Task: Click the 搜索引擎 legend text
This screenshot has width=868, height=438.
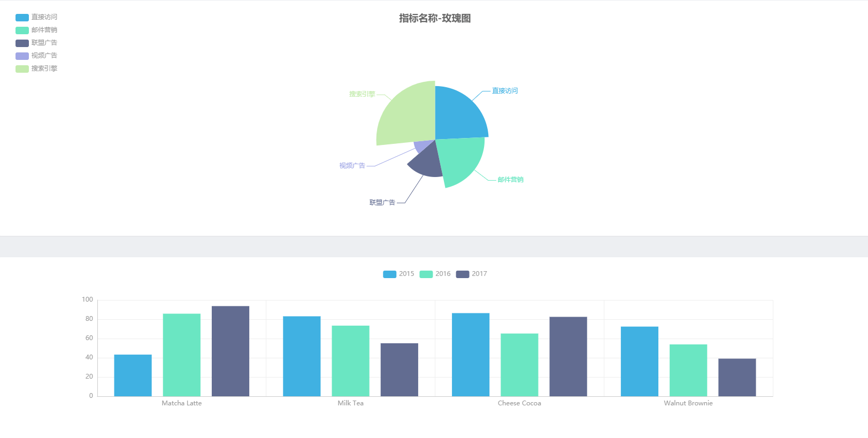Action: coord(44,68)
